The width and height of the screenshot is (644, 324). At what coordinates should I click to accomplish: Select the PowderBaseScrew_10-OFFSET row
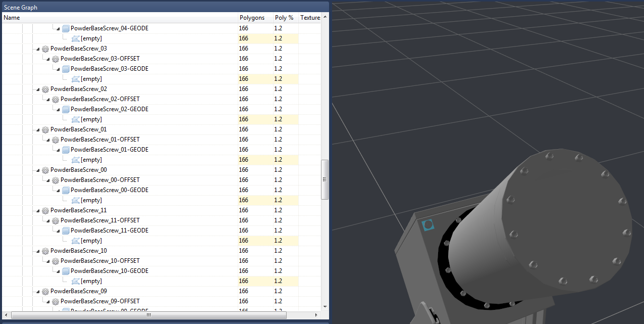pyautogui.click(x=100, y=261)
